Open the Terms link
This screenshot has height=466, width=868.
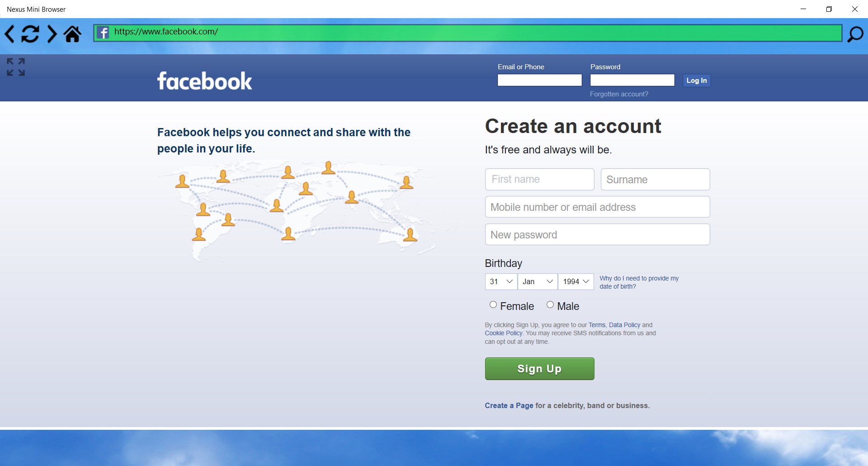(x=597, y=325)
